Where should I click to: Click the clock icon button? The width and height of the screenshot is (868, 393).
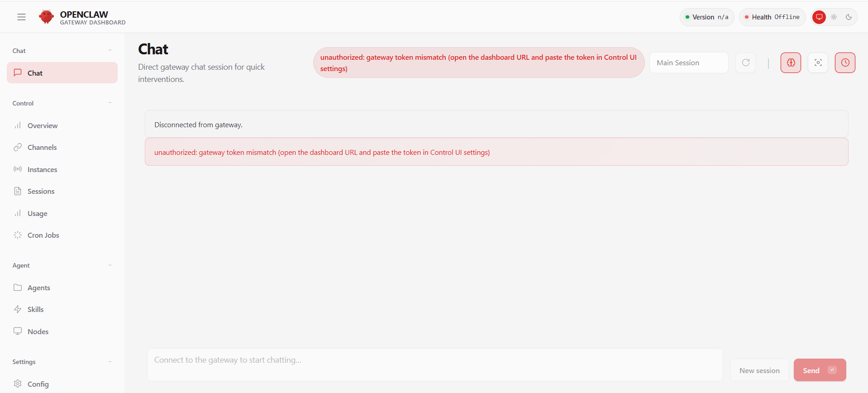click(x=845, y=63)
